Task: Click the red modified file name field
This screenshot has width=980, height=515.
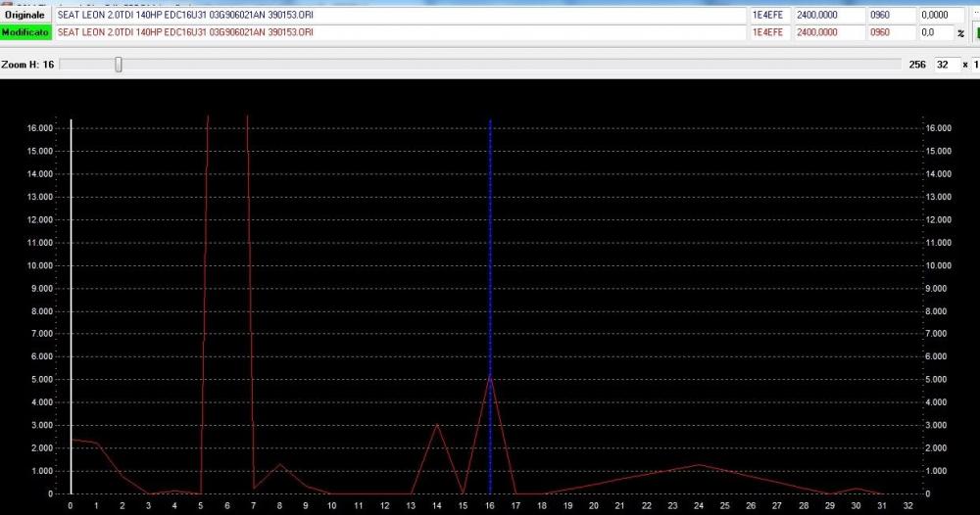Action: 397,32
